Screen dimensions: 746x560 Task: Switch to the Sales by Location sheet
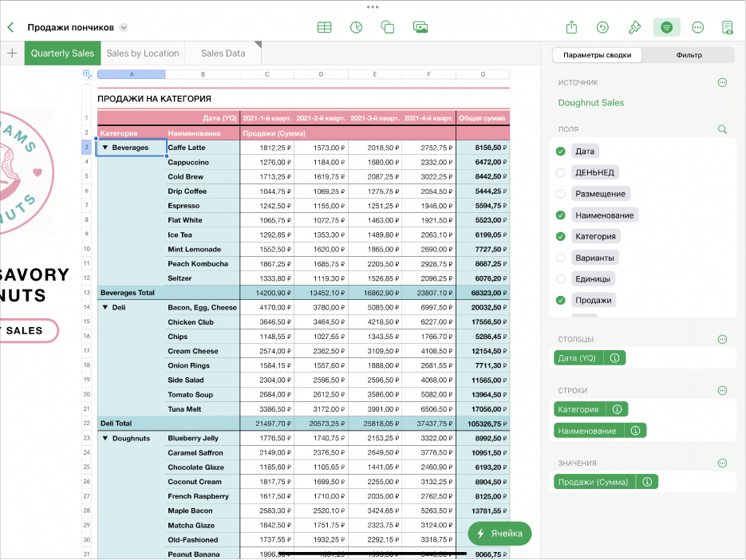pos(142,53)
